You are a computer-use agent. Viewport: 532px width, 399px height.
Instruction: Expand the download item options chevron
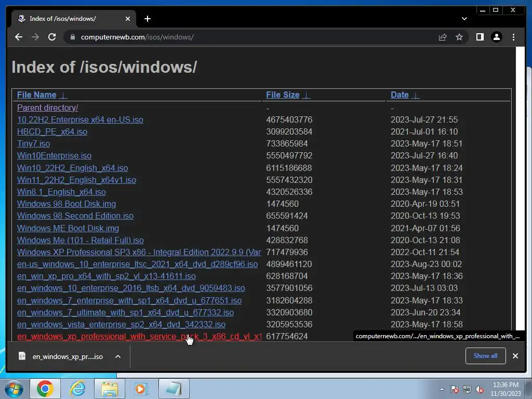click(118, 356)
